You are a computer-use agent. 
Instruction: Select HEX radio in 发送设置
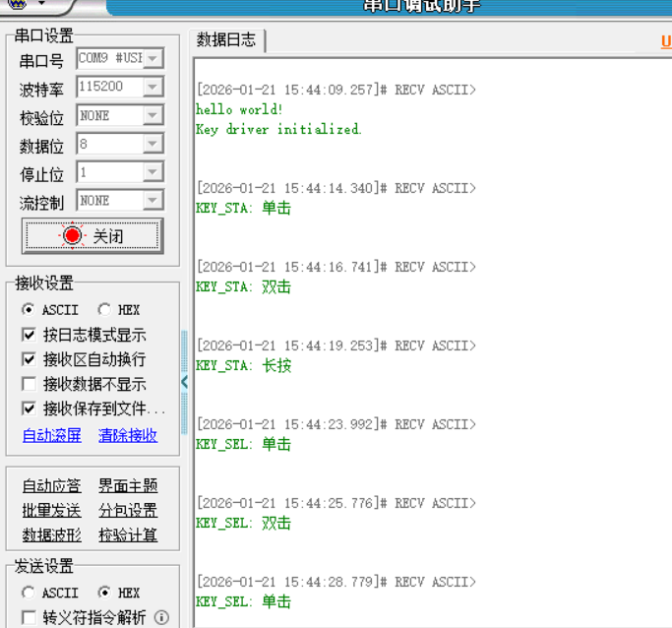104,593
